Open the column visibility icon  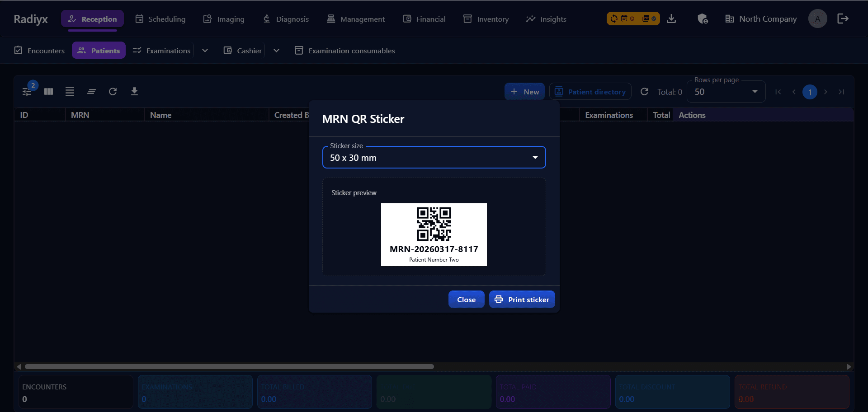click(48, 91)
